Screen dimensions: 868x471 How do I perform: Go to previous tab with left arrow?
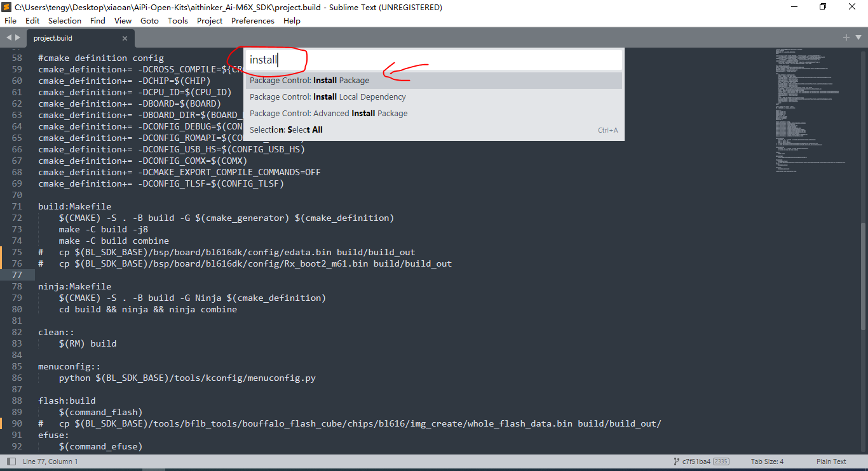click(9, 38)
